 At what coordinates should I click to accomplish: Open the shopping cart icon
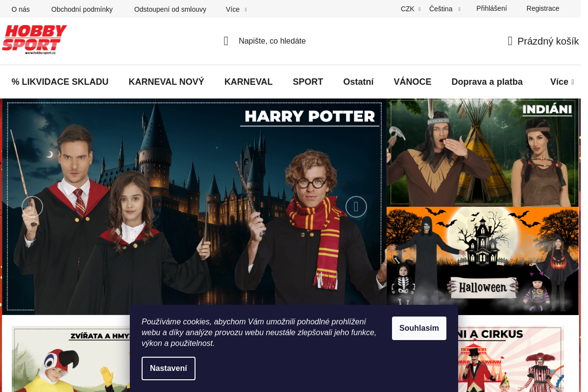tap(510, 41)
